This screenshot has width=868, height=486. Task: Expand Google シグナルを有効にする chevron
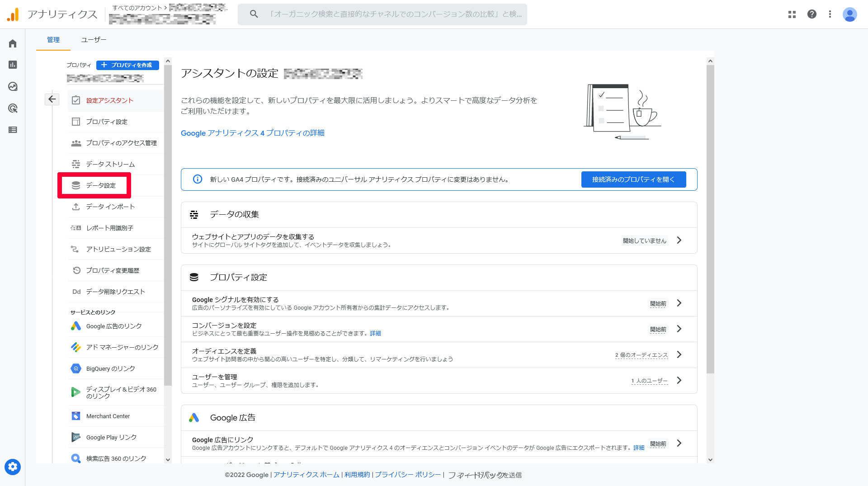coord(679,303)
